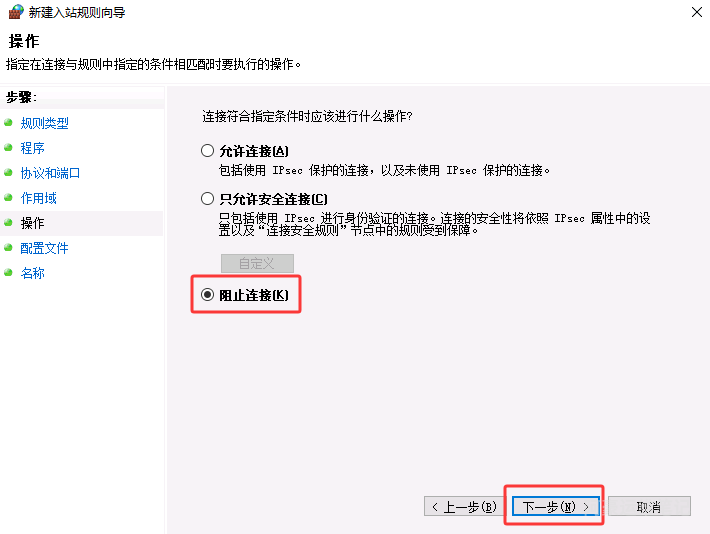
Task: Go to the 程序 step
Action: (x=32, y=148)
